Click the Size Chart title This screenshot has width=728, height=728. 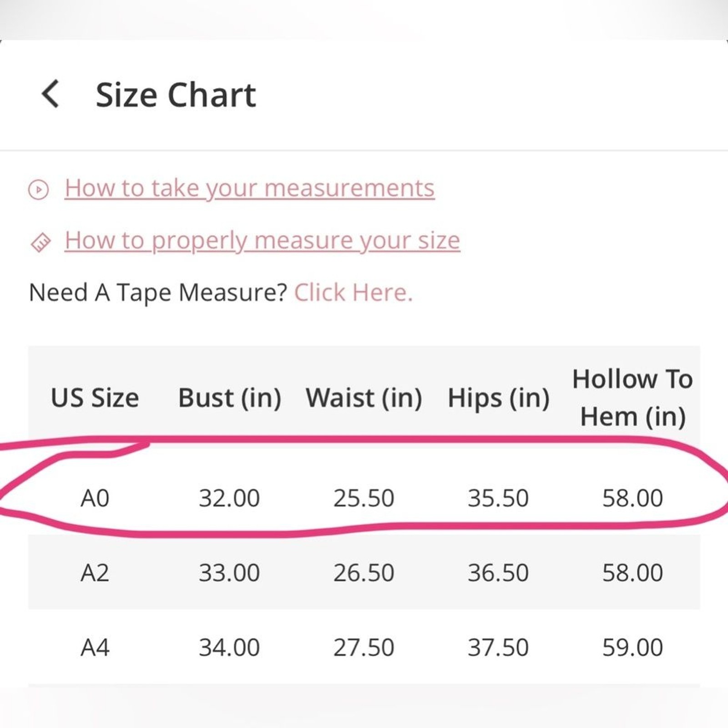[x=176, y=95]
